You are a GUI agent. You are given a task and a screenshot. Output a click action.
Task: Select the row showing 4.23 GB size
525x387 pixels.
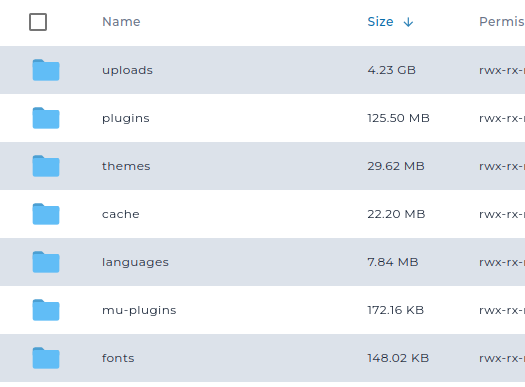262,70
